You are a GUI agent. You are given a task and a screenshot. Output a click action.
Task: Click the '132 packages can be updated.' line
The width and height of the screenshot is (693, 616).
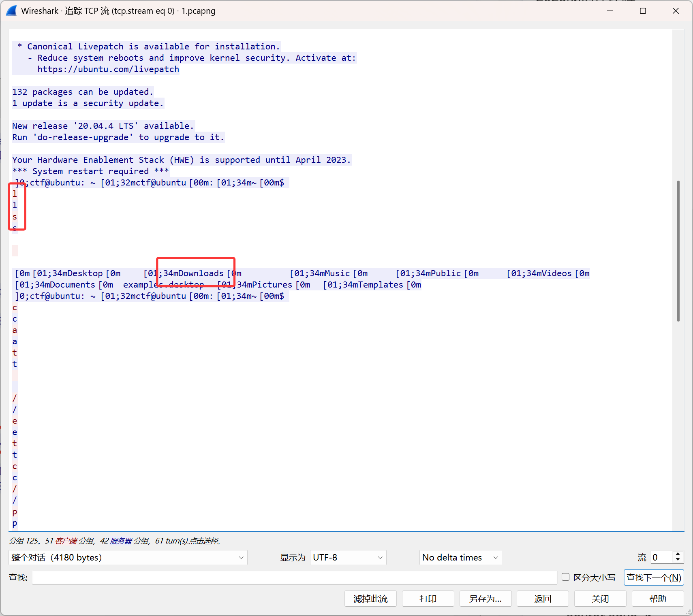[x=83, y=92]
